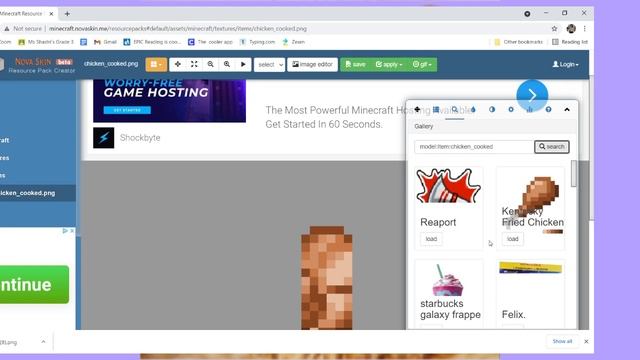
Task: Collapse the gallery panel with chevron
Action: pyautogui.click(x=567, y=109)
